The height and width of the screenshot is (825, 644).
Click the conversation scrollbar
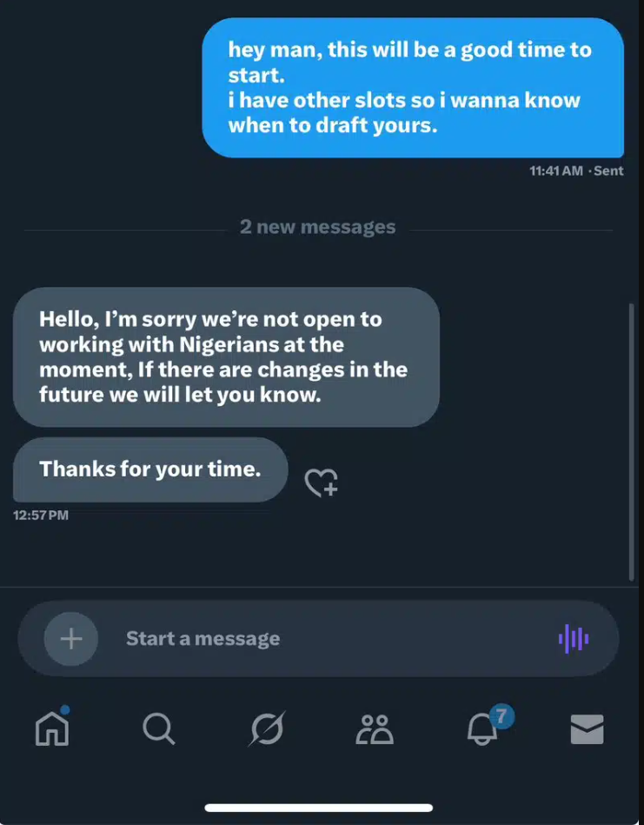(x=632, y=442)
